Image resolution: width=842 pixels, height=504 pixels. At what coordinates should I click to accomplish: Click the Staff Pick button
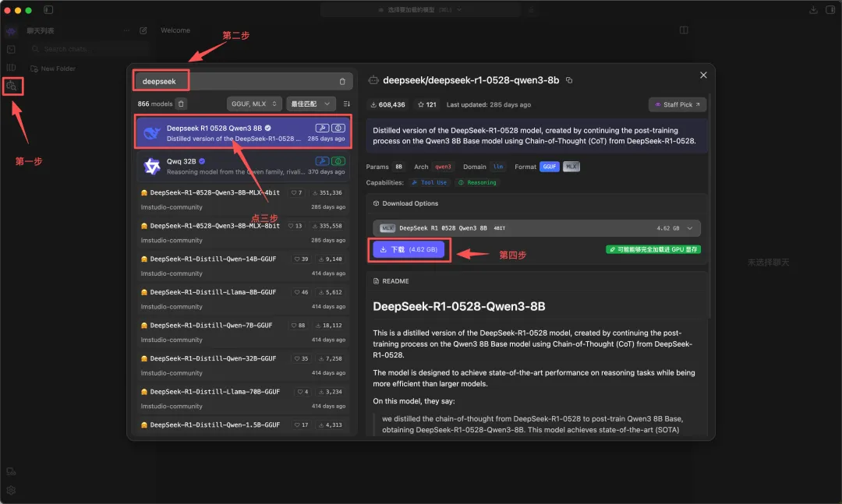coord(677,104)
